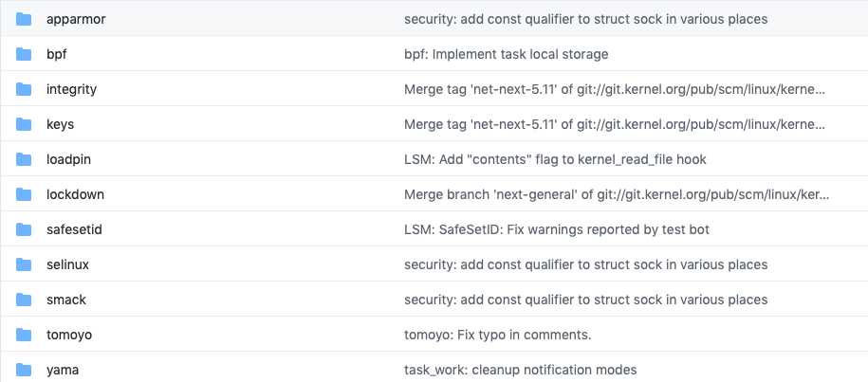Click the bpf folder icon
The height and width of the screenshot is (382, 868).
click(x=24, y=54)
